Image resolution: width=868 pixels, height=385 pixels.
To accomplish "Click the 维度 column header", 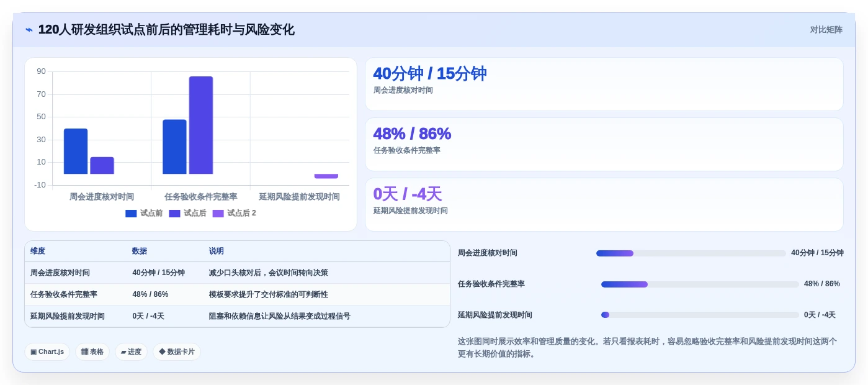I will tap(38, 251).
